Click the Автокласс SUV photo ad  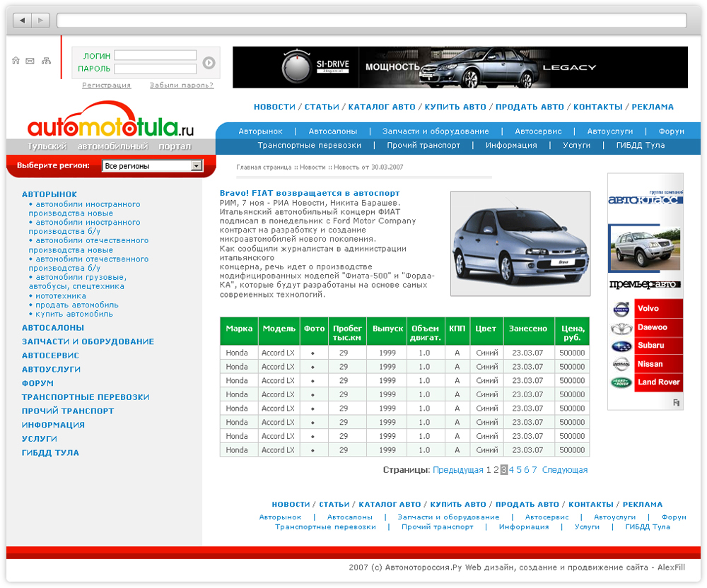(x=645, y=248)
